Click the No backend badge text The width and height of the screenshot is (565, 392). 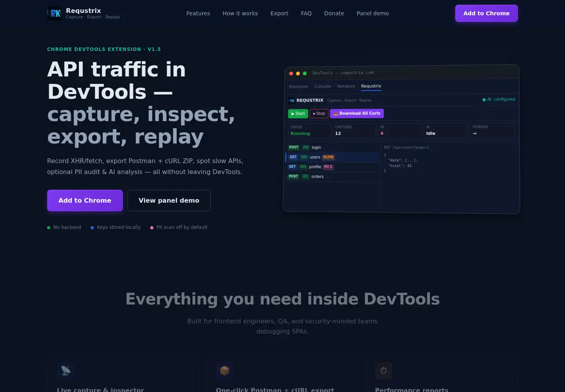tap(67, 227)
